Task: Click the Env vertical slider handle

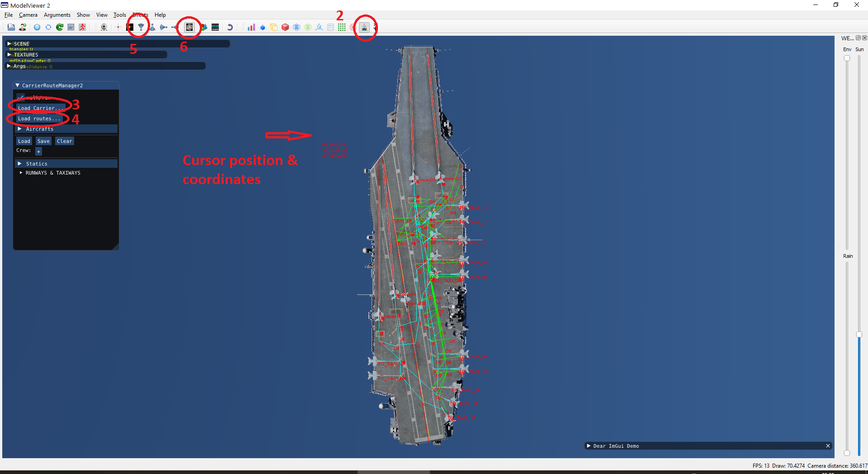Action: click(x=847, y=58)
